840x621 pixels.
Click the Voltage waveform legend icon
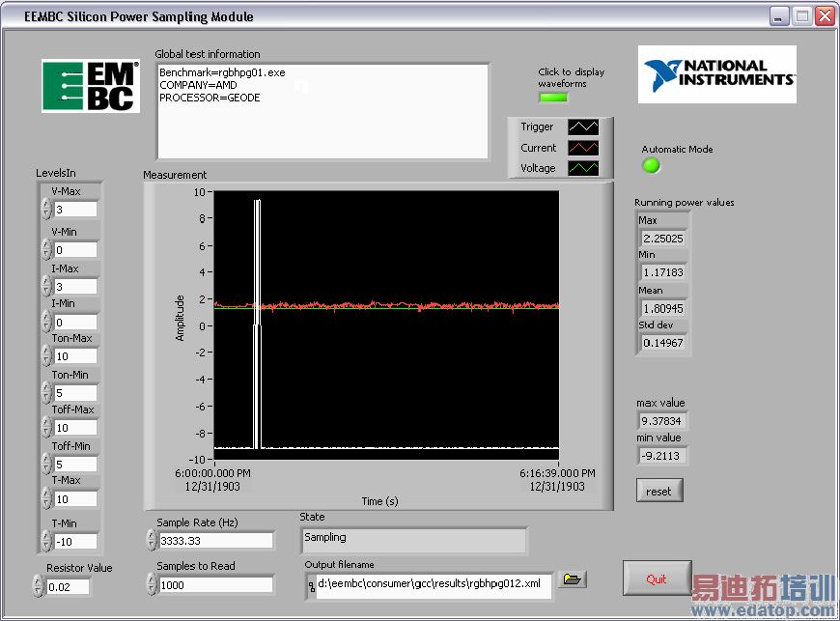(x=583, y=168)
